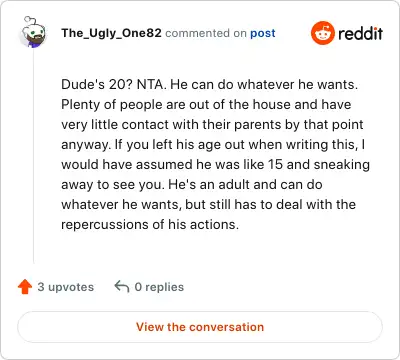Click the orange upvote arrow icon
The image size is (400, 360).
25,287
